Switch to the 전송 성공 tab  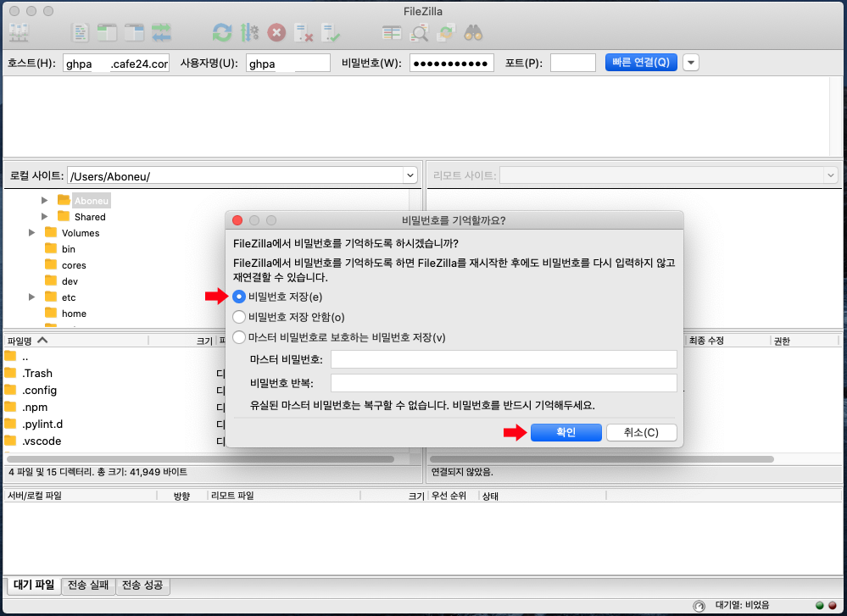142,585
